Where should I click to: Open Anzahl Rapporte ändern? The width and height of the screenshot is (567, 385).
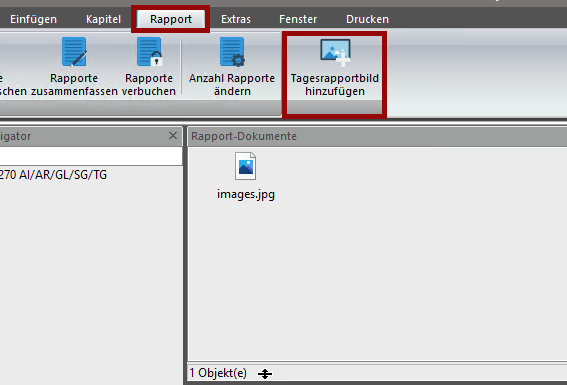click(x=232, y=67)
